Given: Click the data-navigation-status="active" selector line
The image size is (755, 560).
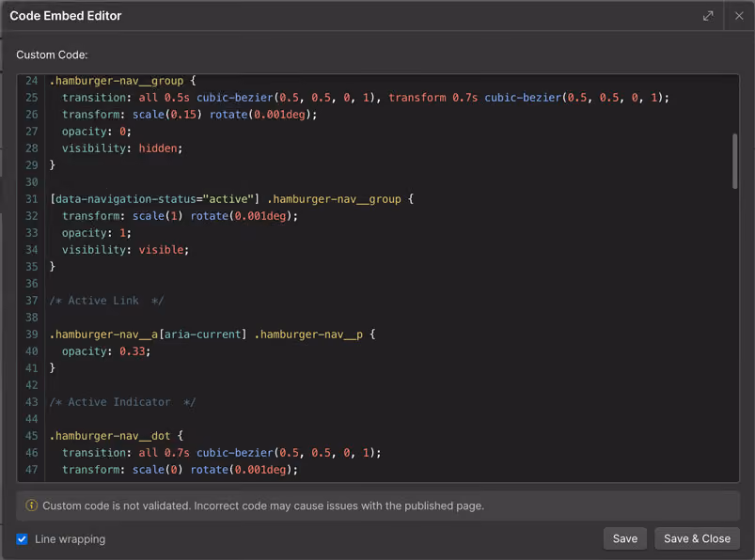Looking at the screenshot, I should pyautogui.click(x=231, y=199).
